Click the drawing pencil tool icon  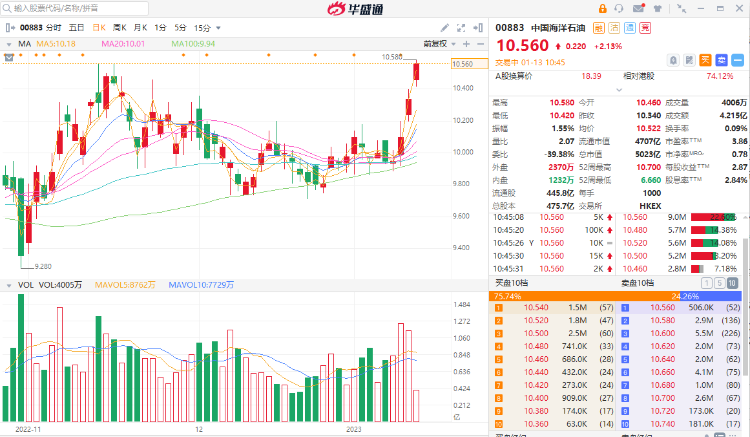pos(444,28)
